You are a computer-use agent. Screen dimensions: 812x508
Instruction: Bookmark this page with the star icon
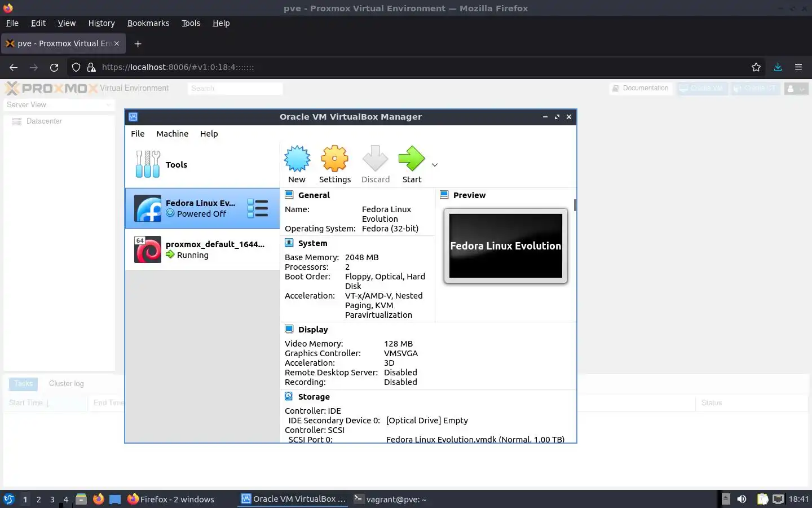pyautogui.click(x=756, y=67)
